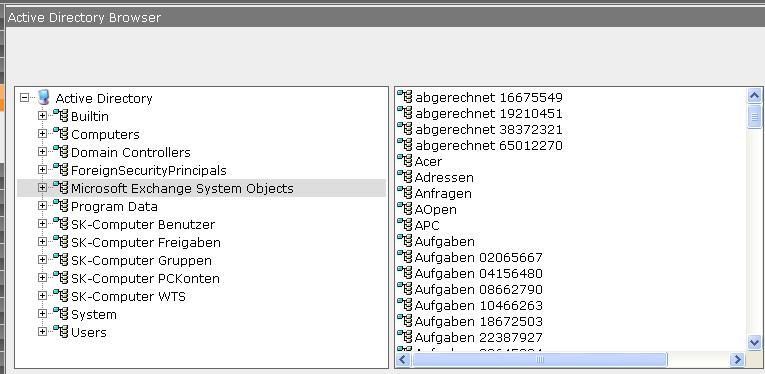Click the Users node icon
This screenshot has height=374, width=765.
click(x=60, y=332)
